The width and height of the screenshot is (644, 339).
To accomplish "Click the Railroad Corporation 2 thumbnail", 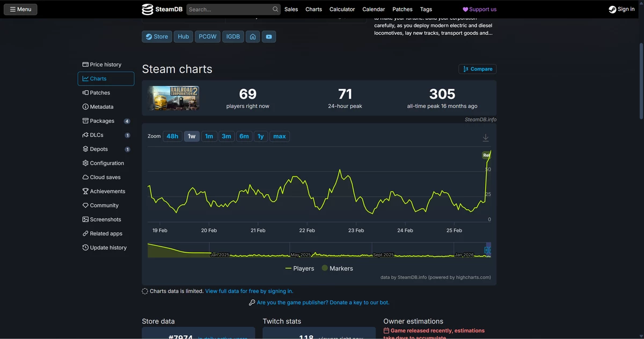I will pos(173,98).
